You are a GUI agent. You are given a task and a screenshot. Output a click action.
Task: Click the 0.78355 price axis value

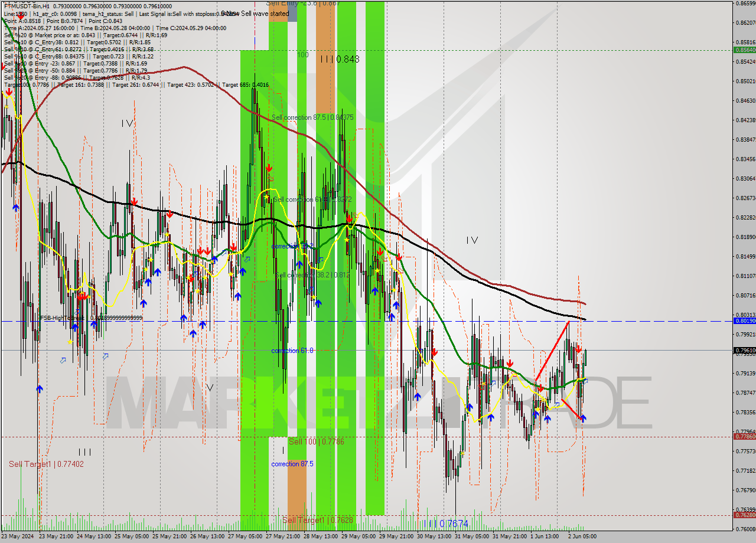click(x=745, y=412)
